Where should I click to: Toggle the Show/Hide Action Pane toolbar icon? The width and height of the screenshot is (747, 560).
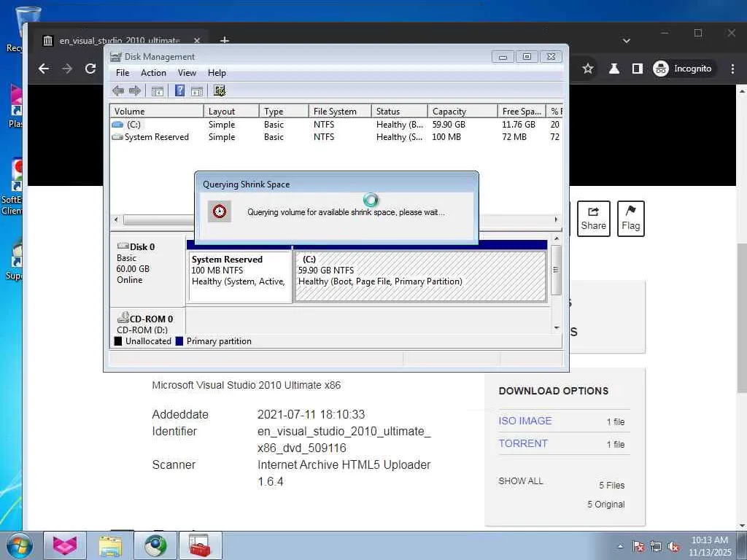pyautogui.click(x=197, y=90)
